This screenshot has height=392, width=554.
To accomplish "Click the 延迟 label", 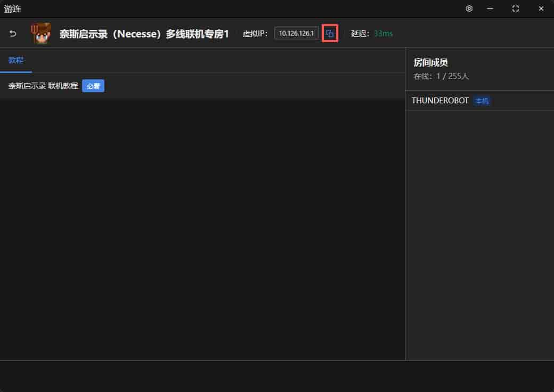I will (x=360, y=34).
